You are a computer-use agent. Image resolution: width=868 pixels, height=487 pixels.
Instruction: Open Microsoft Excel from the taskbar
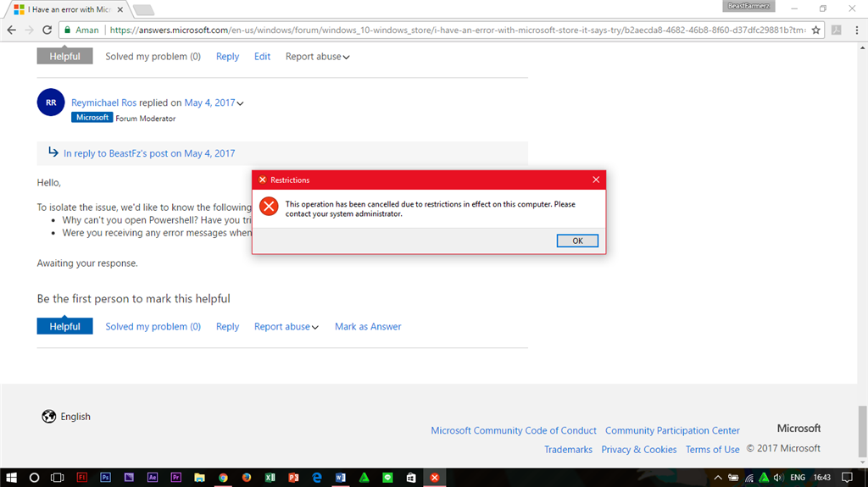(270, 478)
